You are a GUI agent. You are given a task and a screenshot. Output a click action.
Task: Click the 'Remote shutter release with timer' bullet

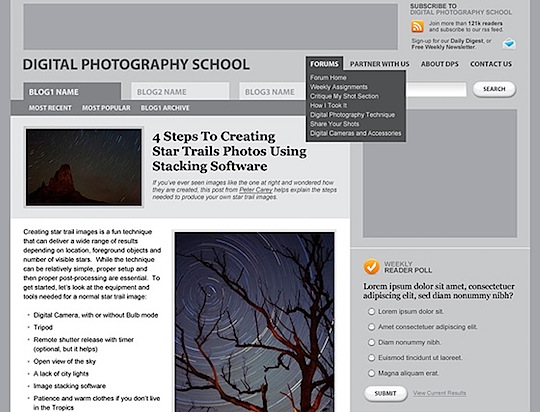point(84,344)
